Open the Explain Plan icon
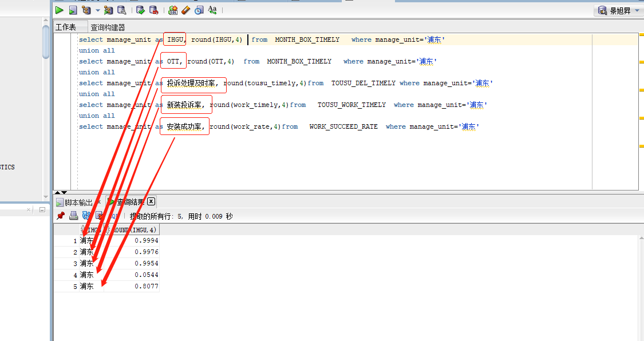This screenshot has height=341, width=644. coord(86,10)
